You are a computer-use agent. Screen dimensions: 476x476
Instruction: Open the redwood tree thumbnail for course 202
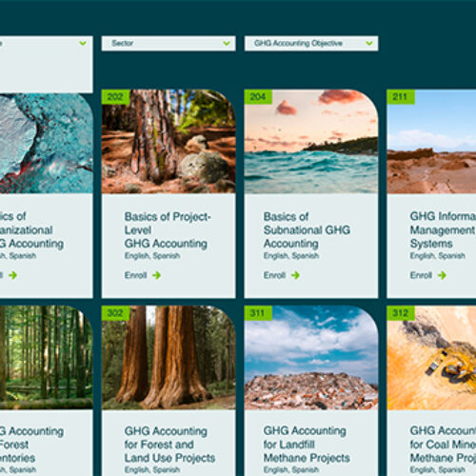pyautogui.click(x=169, y=142)
